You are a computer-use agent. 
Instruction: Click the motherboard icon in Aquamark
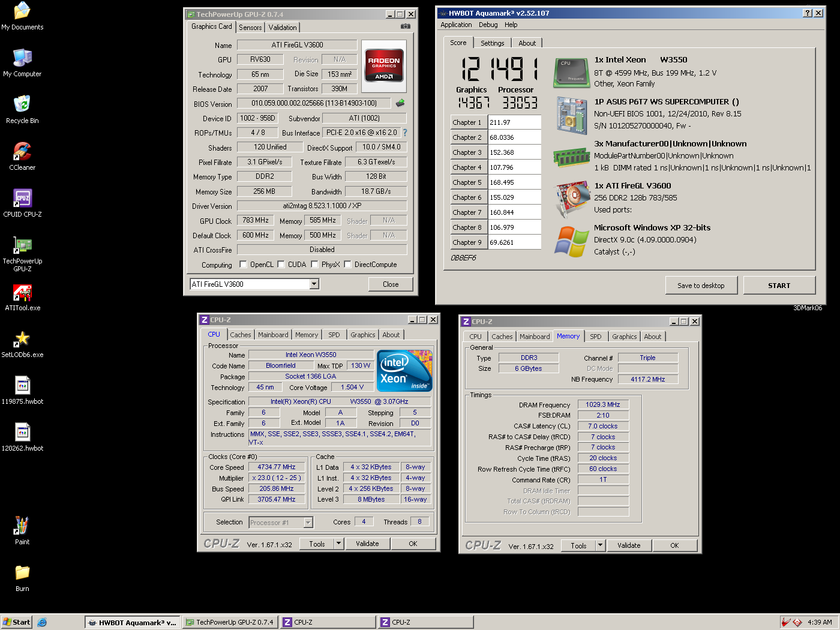pos(571,115)
